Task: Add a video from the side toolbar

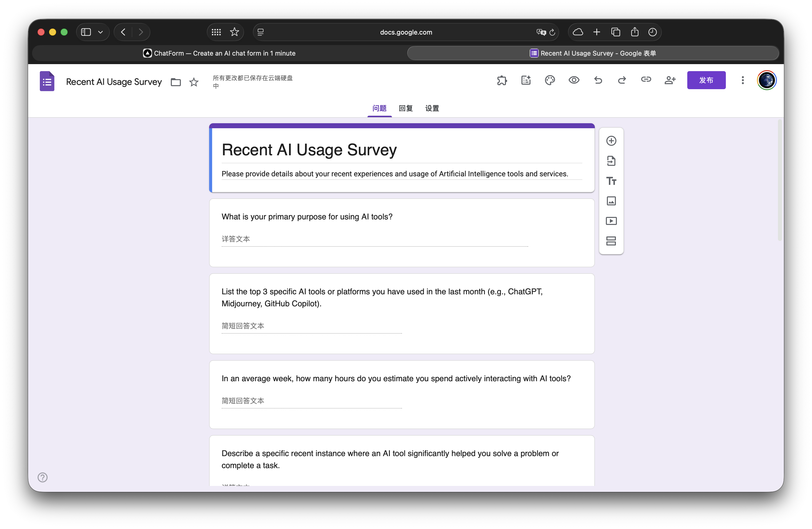Action: pyautogui.click(x=611, y=221)
